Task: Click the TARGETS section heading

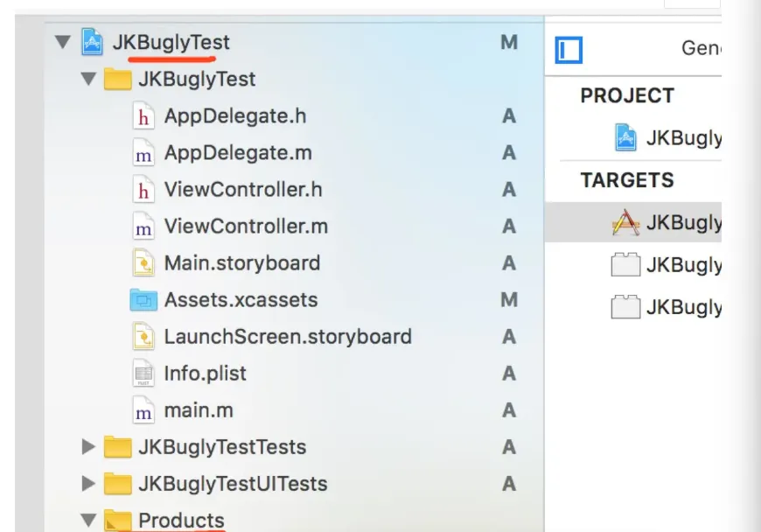Action: coord(627,180)
